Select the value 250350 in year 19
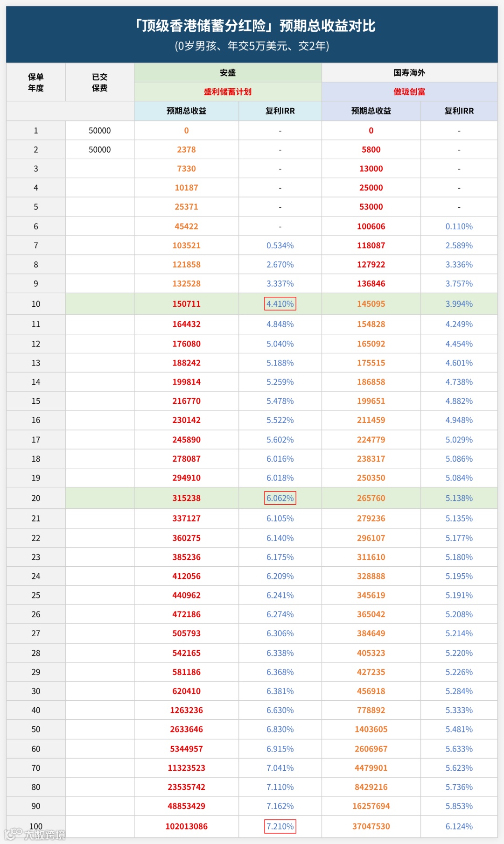Viewport: 504px width, 844px height. coord(371,479)
